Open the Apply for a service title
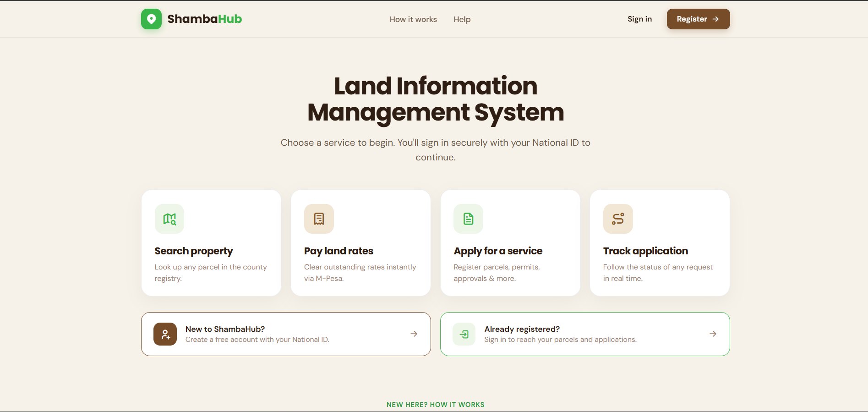Image resolution: width=868 pixels, height=412 pixels. point(498,251)
